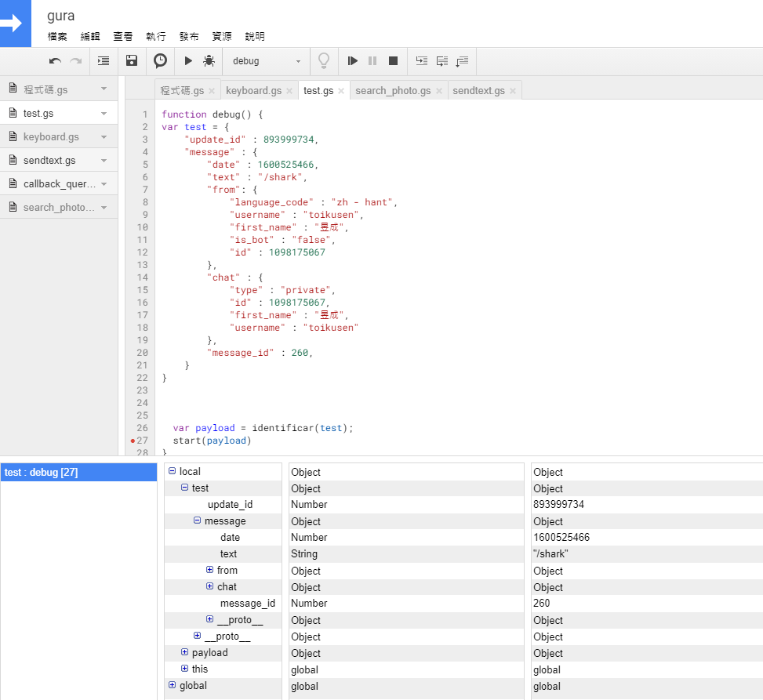Open the 執行 menu
763x700 pixels.
click(155, 36)
